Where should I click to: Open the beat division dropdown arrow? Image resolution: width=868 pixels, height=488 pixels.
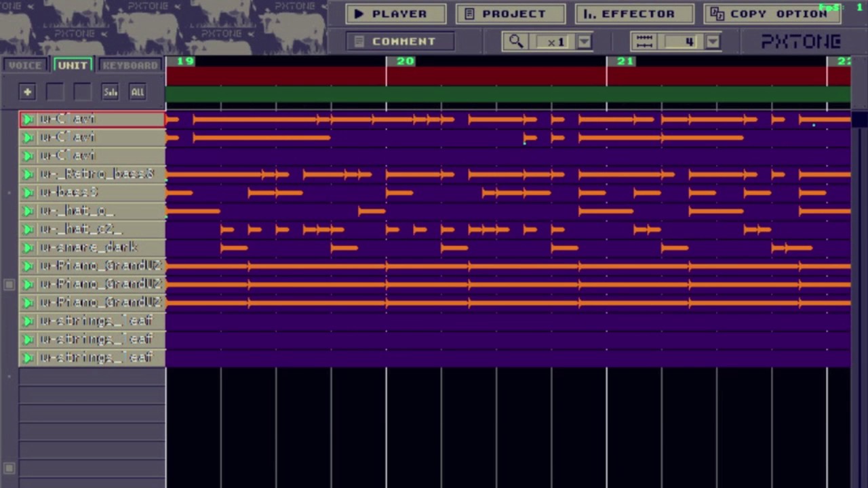(713, 41)
